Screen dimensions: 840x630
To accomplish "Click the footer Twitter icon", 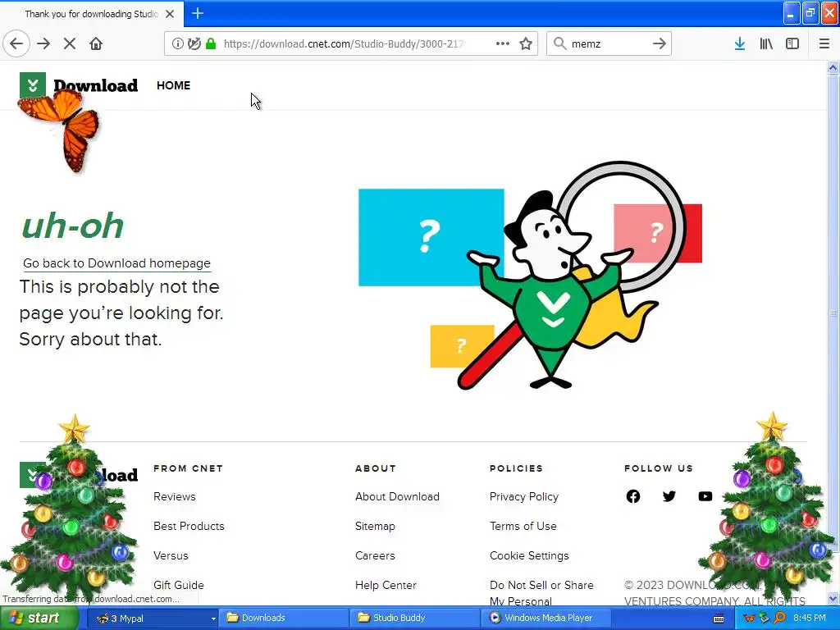I will click(669, 496).
